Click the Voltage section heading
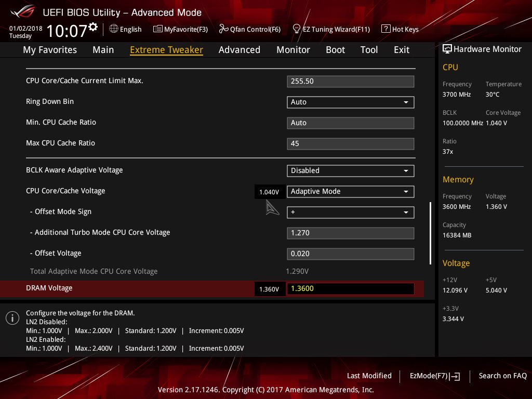532x399 pixels. (x=456, y=263)
